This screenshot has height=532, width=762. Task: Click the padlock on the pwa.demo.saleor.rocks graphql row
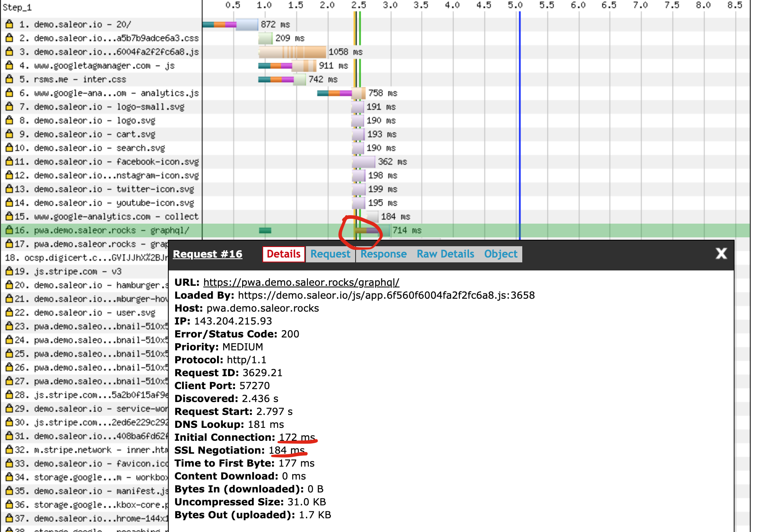point(9,230)
